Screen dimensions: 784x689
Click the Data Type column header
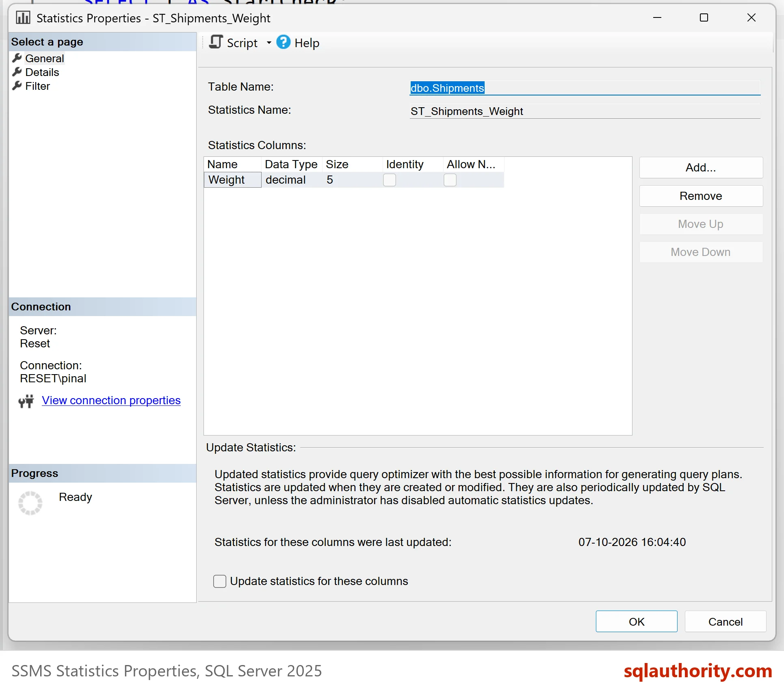click(292, 165)
